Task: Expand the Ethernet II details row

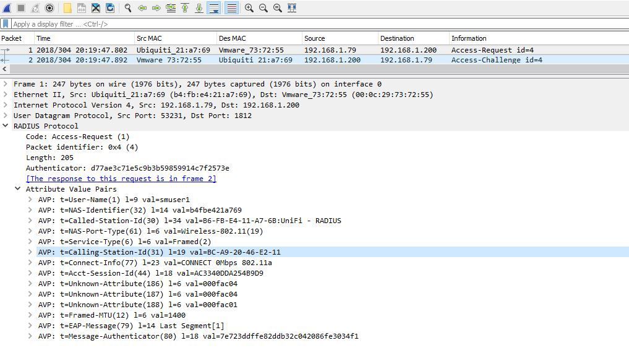Action: (x=6, y=95)
